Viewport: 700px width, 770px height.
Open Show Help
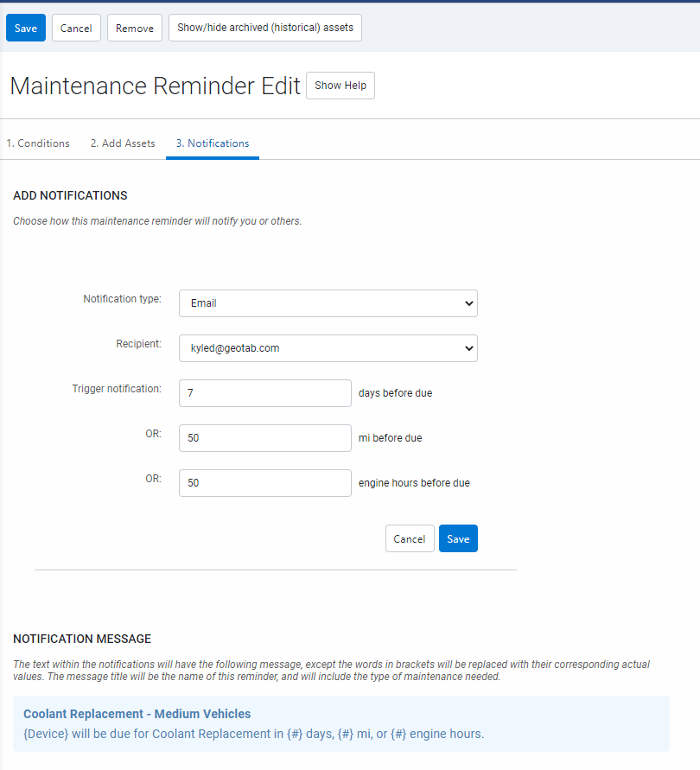click(340, 86)
